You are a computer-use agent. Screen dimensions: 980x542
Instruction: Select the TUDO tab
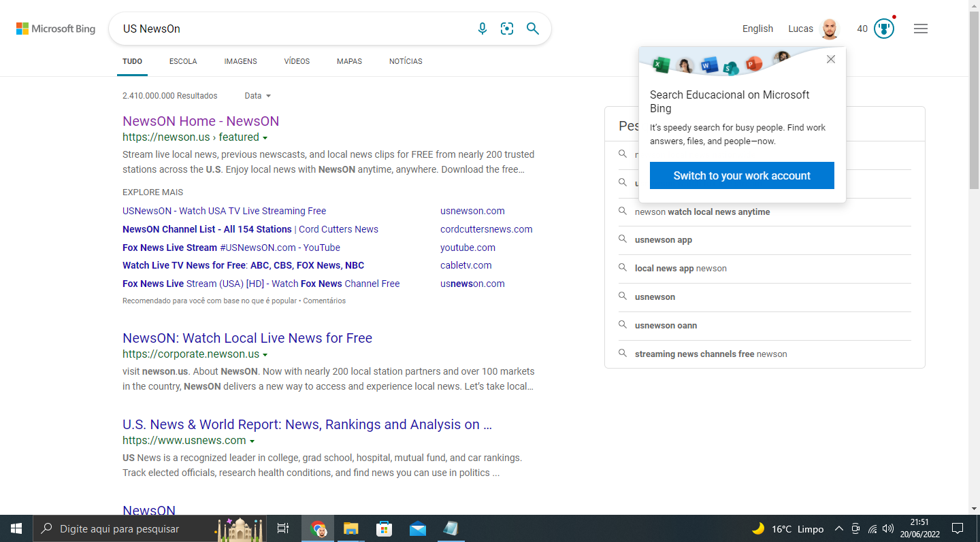[x=132, y=61]
